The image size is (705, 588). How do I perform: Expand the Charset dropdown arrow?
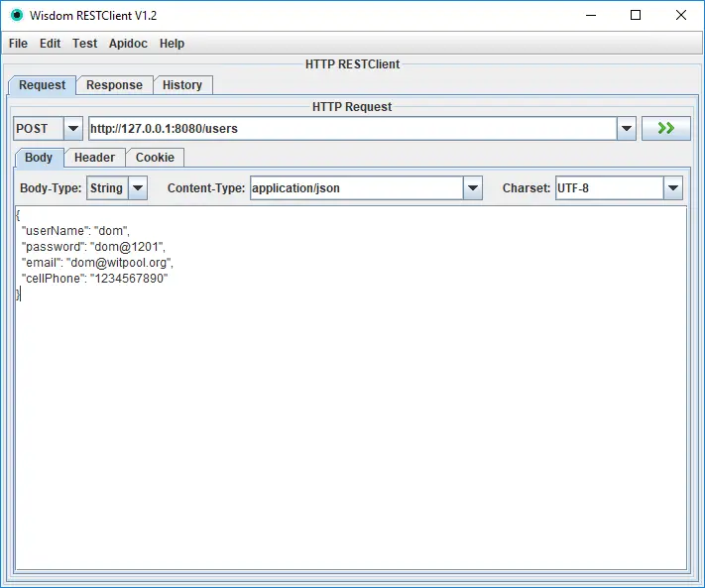pyautogui.click(x=673, y=188)
